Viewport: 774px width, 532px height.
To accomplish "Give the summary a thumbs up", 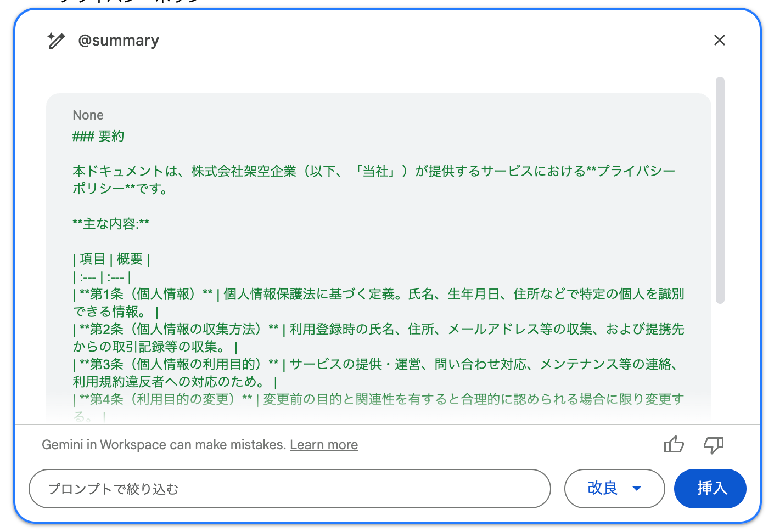I will click(x=674, y=444).
